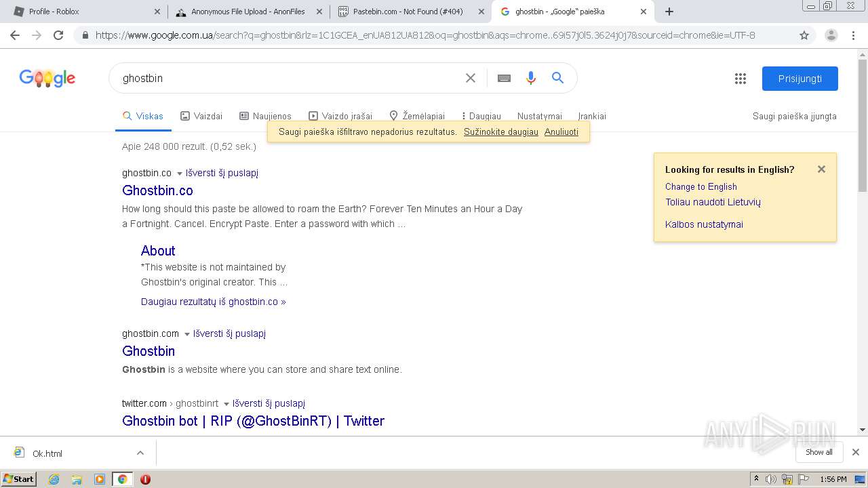This screenshot has height=488, width=868.
Task: Open the Windows Start button
Action: [x=19, y=479]
